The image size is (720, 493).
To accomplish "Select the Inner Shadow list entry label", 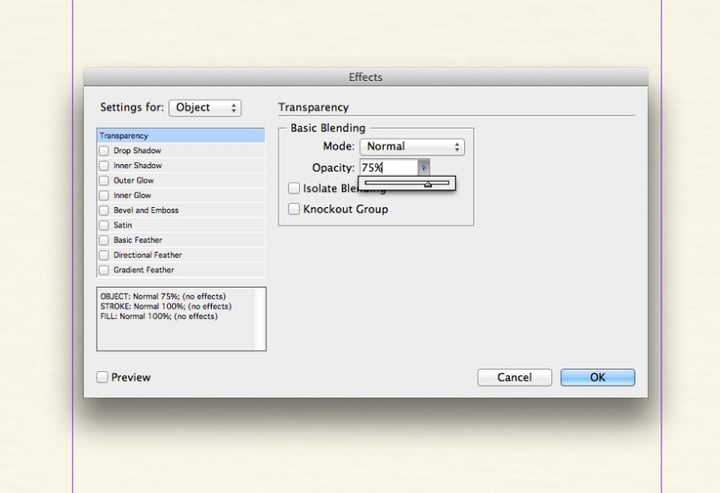I will [x=138, y=165].
